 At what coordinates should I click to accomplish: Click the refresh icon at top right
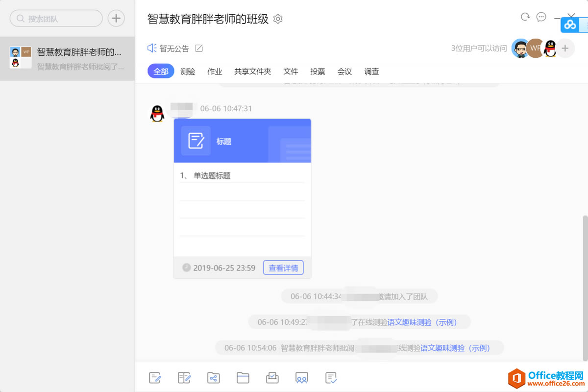pos(525,17)
